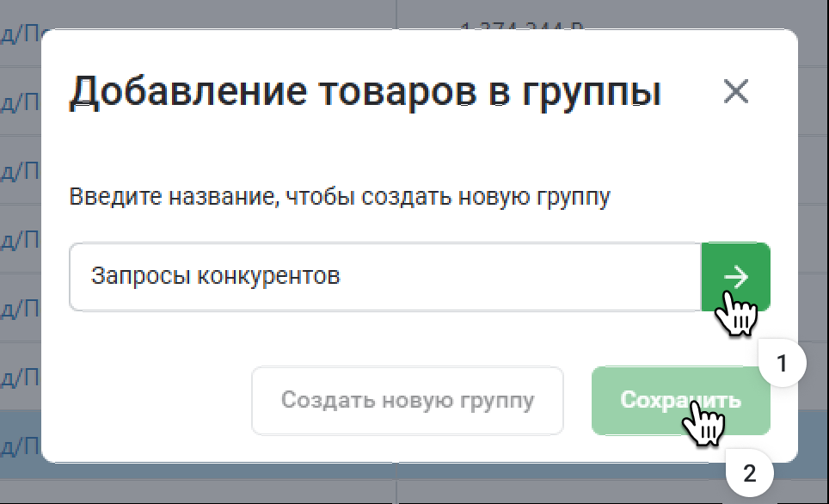The height and width of the screenshot is (504, 829).
Task: Click the dialog title "Добавление товаров в группы"
Action: coord(365,91)
